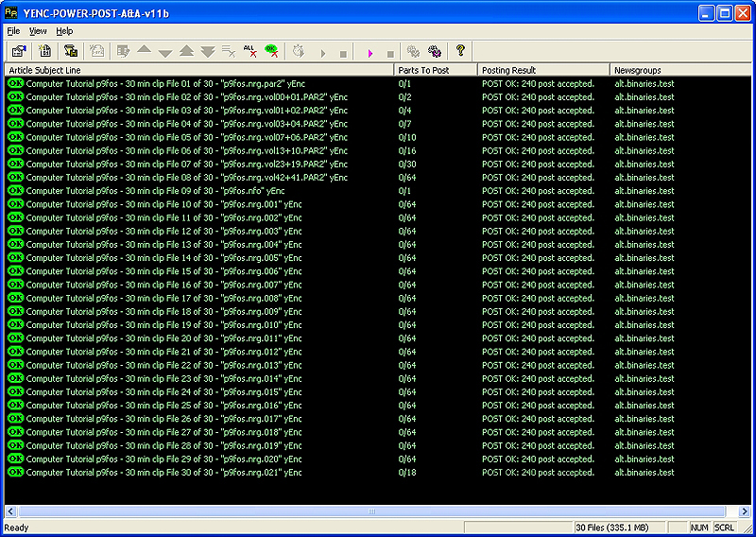Viewport: 756px width, 537px height.
Task: Click the SCRL indicator in the status bar
Action: click(724, 528)
